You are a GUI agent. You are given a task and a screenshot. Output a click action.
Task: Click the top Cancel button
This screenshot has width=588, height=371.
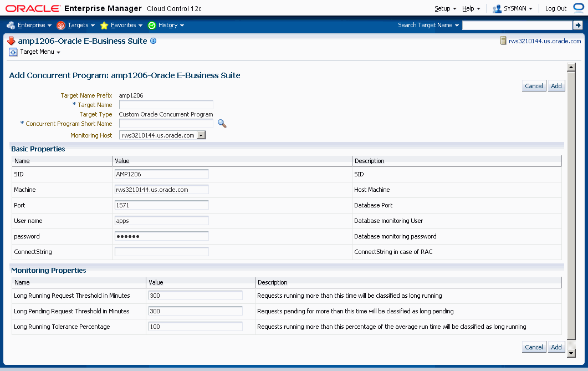click(x=534, y=86)
